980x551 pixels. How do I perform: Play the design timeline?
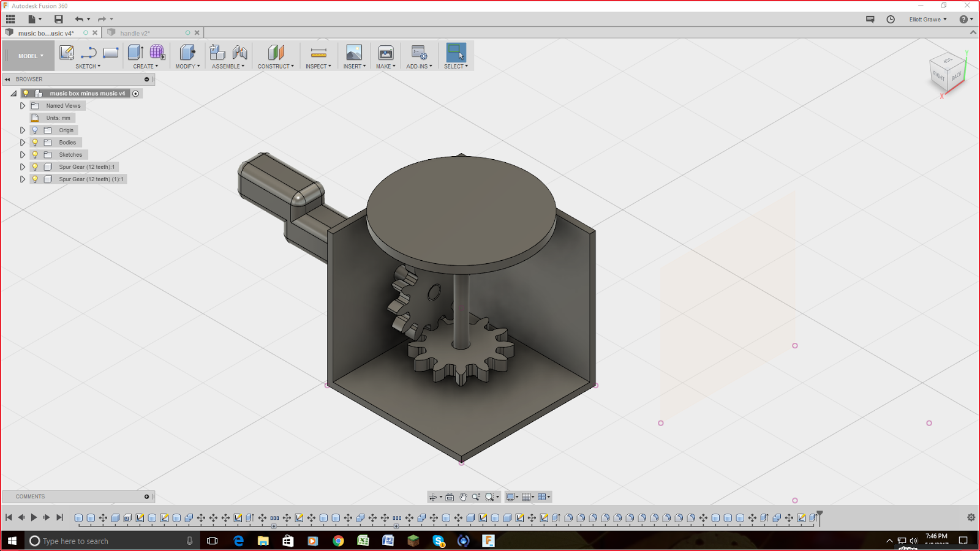(x=34, y=517)
